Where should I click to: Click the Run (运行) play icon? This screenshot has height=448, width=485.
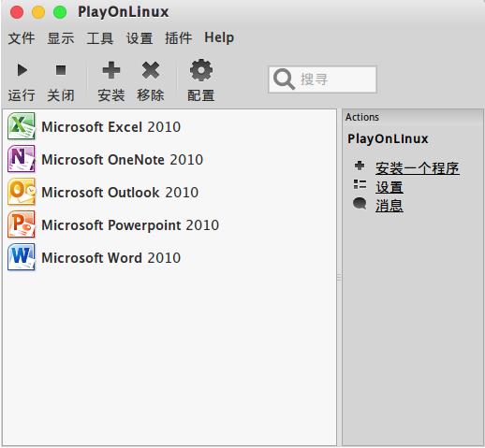pos(22,70)
